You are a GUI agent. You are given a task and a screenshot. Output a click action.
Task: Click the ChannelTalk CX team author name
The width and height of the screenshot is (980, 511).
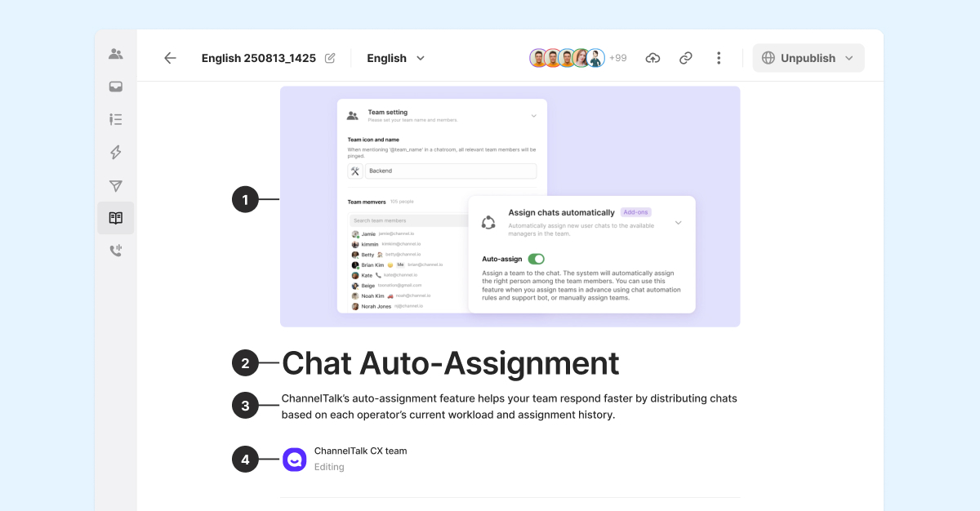[360, 451]
